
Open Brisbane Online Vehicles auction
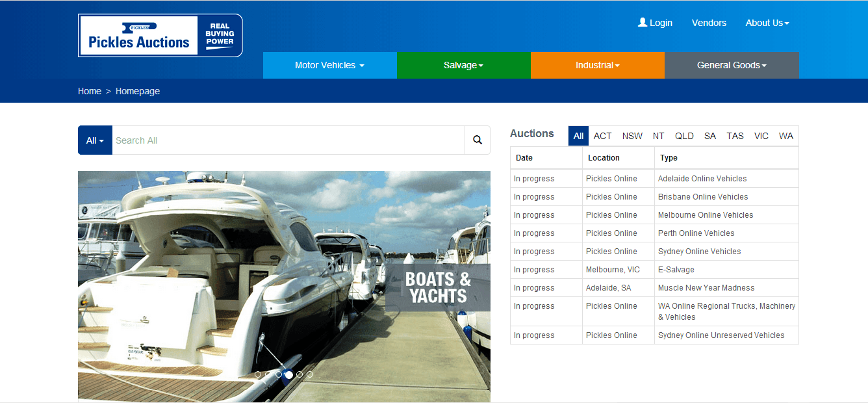tap(703, 197)
